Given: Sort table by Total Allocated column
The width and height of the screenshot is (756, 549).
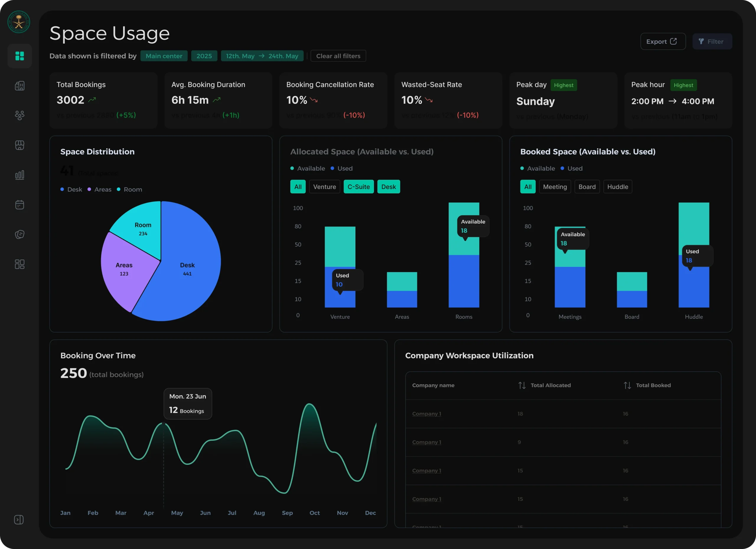Looking at the screenshot, I should click(522, 385).
